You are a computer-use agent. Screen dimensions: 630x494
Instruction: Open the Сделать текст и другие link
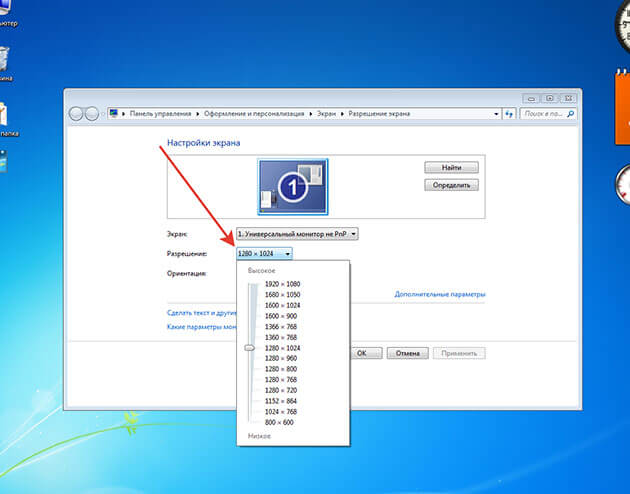(x=202, y=312)
